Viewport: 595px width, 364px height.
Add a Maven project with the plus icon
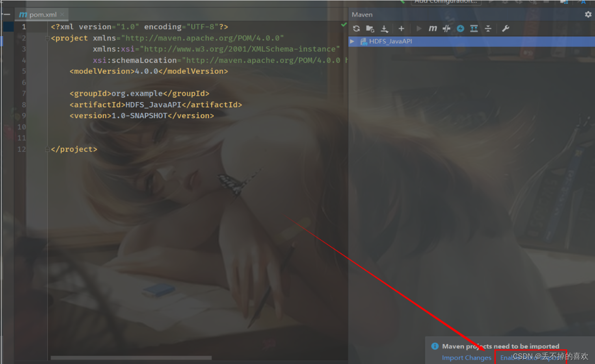(401, 28)
